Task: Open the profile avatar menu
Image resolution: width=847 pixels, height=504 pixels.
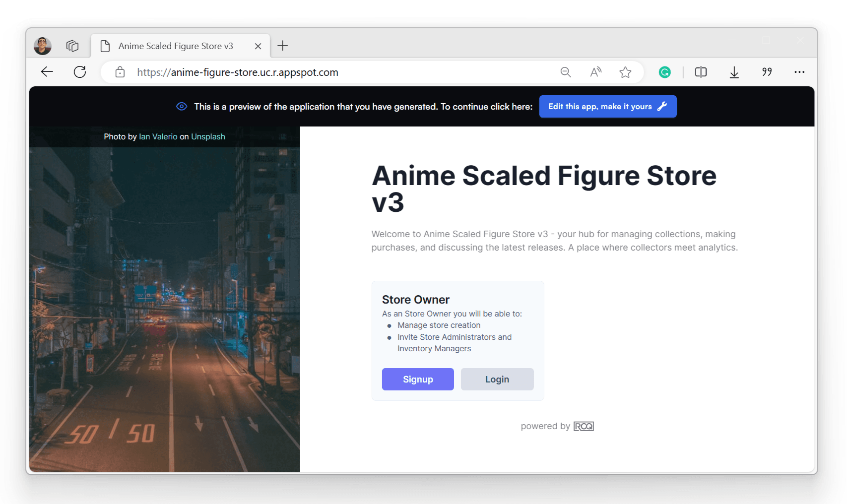Action: point(43,46)
